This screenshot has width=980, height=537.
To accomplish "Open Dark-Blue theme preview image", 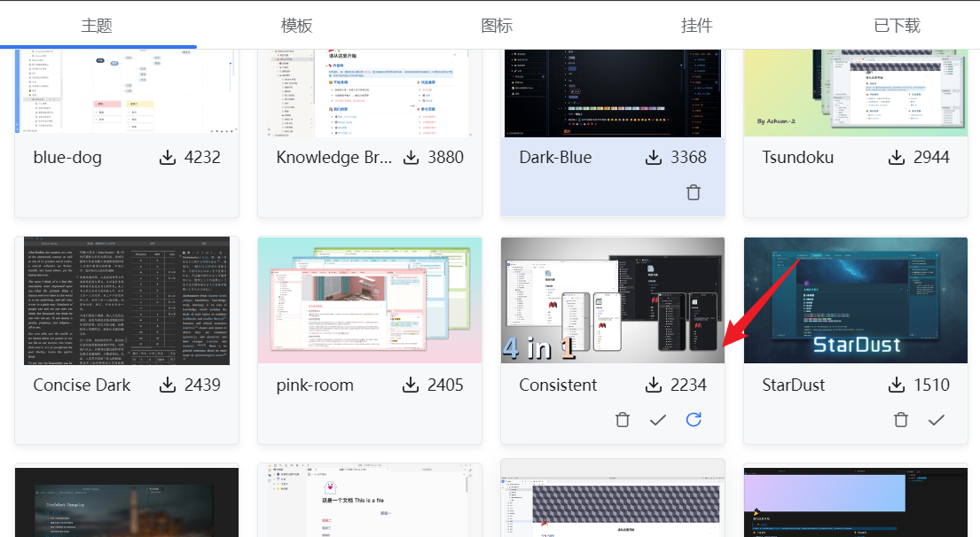I will (613, 93).
